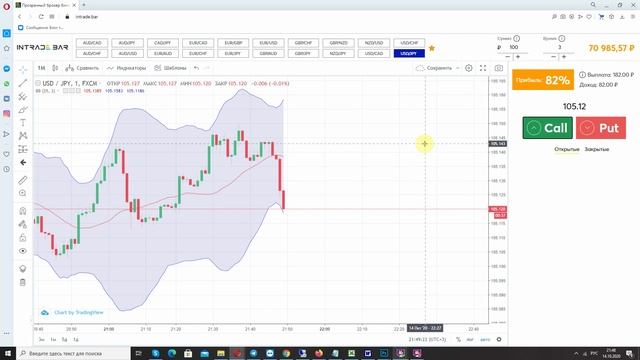Image resolution: width=640 pixels, height=360 pixels.
Task: Toggle the auto scale button
Action: 485,339
